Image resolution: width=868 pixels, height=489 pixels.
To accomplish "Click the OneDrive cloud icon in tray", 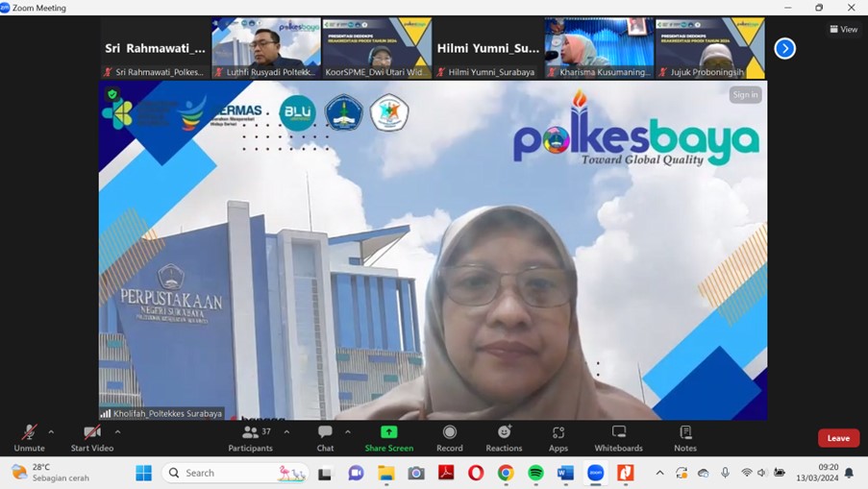I will pos(703,473).
